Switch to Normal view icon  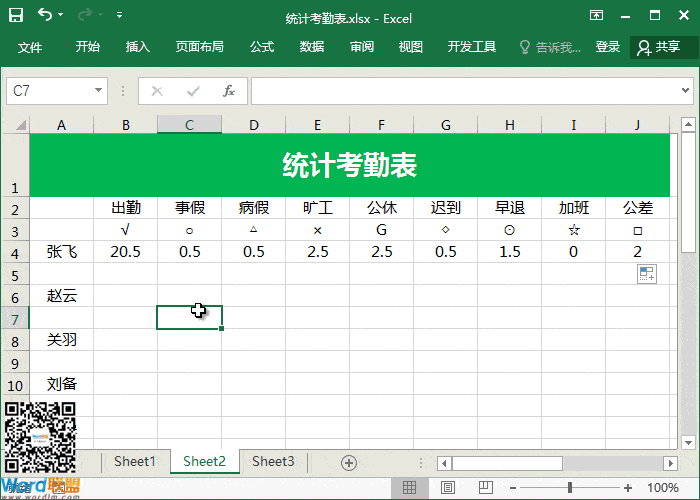coord(409,488)
